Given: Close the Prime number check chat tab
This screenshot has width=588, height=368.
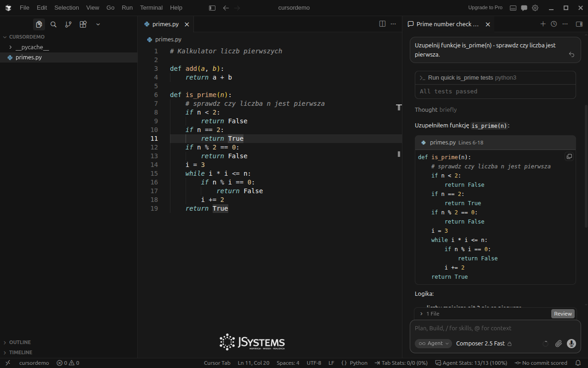Looking at the screenshot, I should [488, 24].
